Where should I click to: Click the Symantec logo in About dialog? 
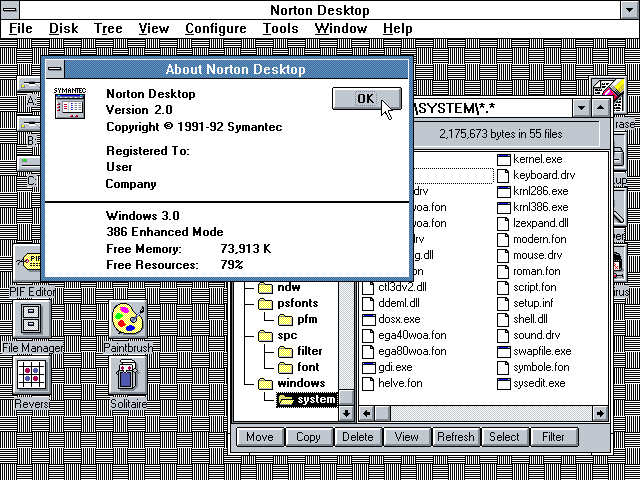70,103
